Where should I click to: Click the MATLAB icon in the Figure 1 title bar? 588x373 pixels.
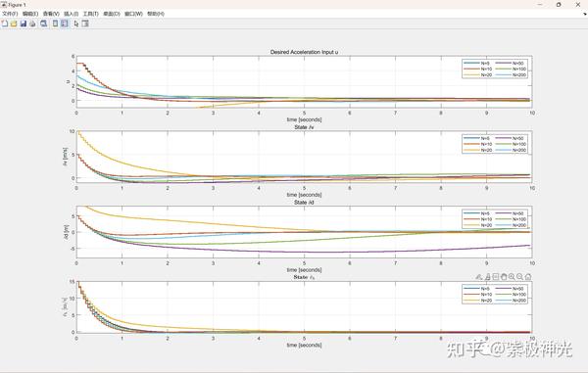click(4, 5)
